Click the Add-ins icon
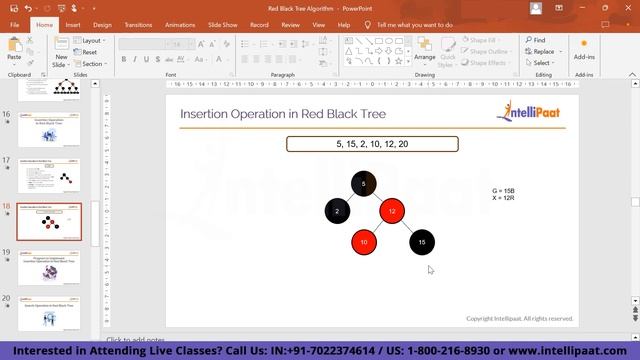 tap(584, 44)
